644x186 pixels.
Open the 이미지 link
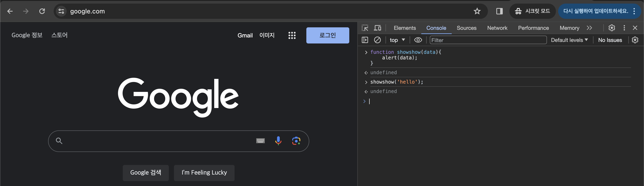click(x=267, y=35)
